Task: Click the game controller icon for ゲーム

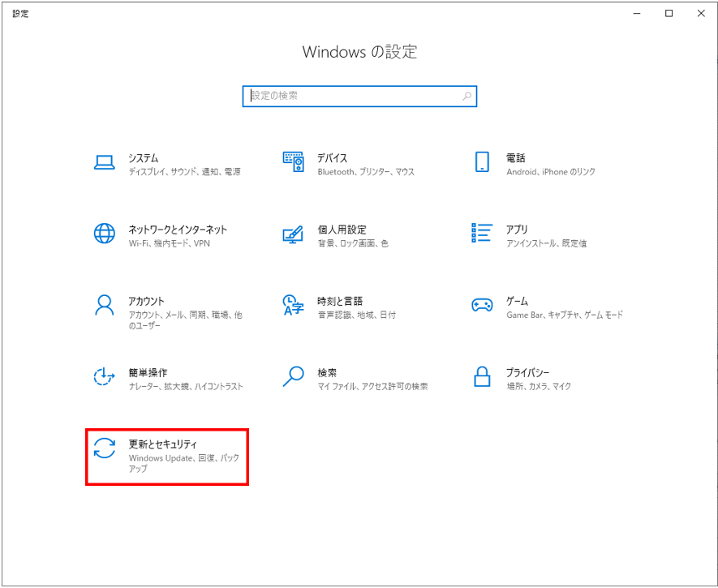Action: pos(482,305)
